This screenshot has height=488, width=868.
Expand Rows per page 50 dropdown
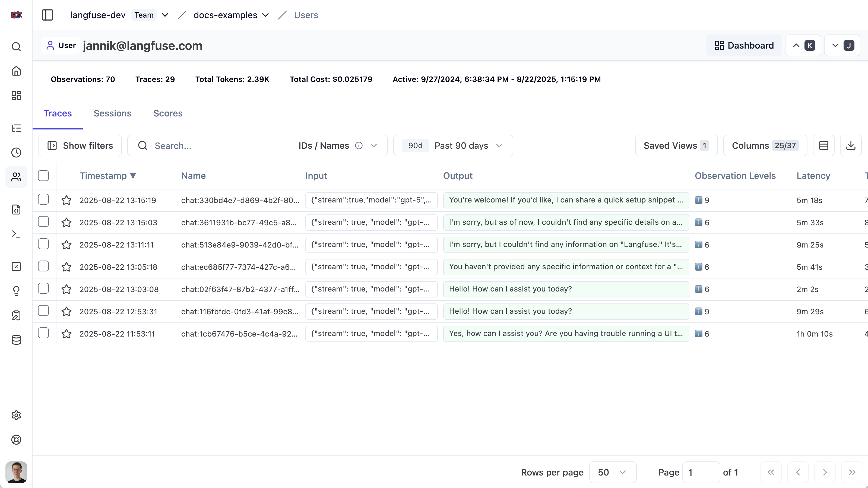click(x=612, y=472)
